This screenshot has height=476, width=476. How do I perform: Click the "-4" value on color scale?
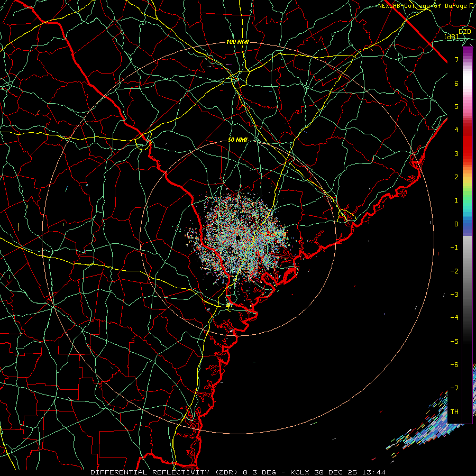(454, 318)
